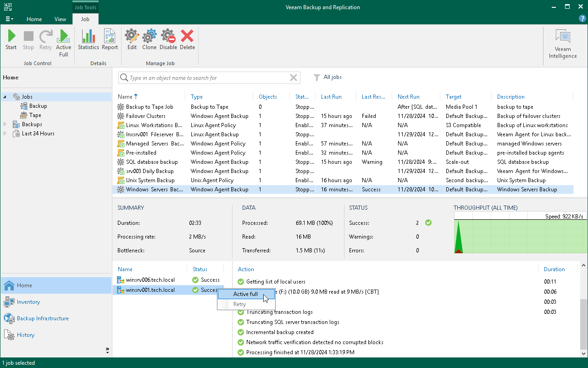Select the Jobs tree node

pyautogui.click(x=22, y=97)
